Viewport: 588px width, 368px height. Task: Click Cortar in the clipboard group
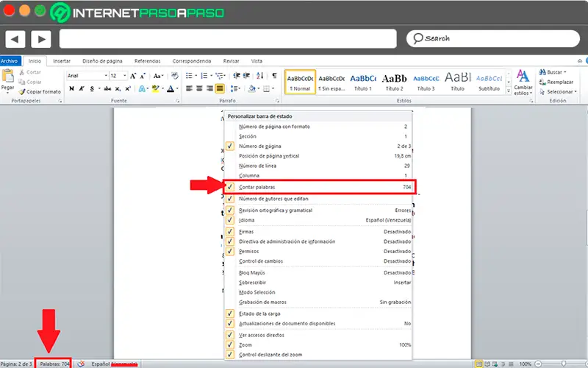[30, 72]
